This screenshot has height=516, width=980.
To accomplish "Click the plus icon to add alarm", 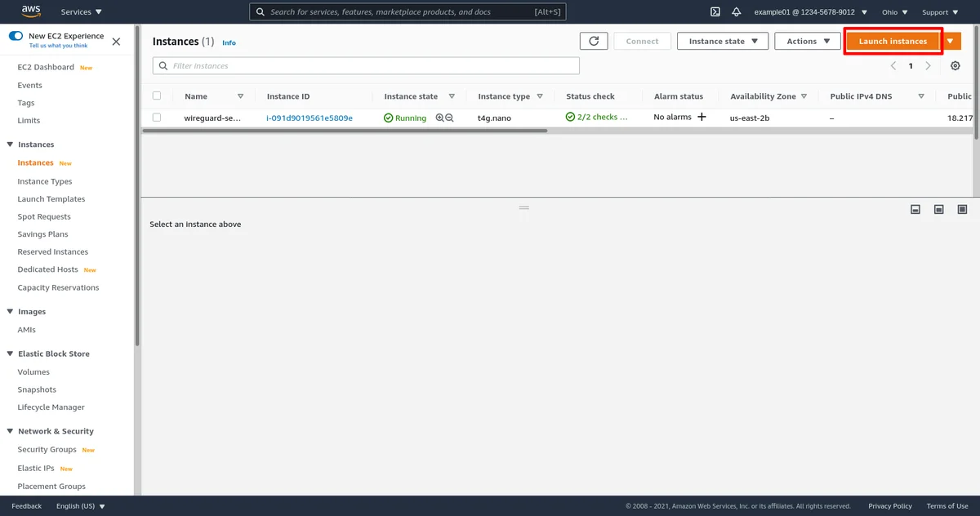I will (701, 118).
